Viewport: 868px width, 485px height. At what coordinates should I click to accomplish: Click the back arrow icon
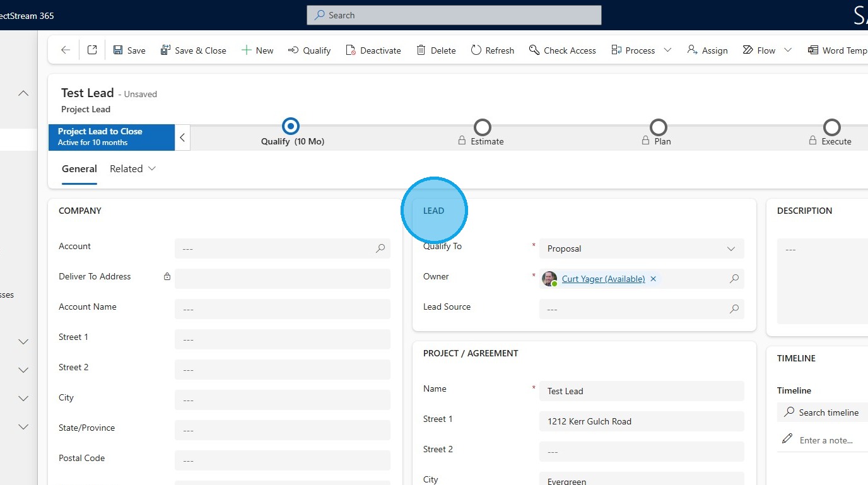point(66,50)
